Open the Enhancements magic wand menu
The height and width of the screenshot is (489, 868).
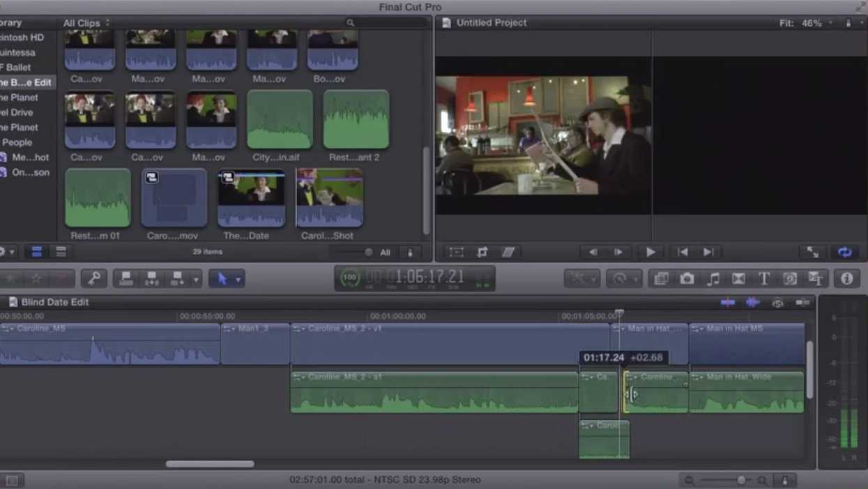coord(581,279)
